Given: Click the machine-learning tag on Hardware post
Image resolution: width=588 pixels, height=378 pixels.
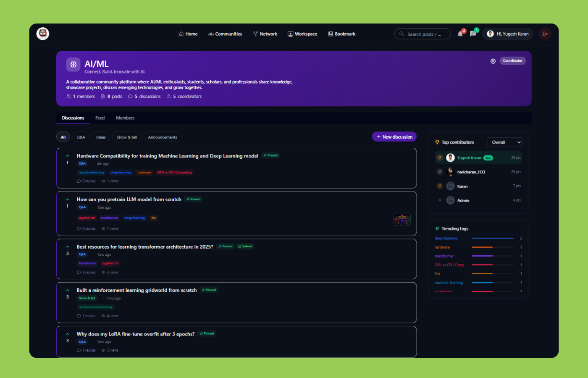Looking at the screenshot, I should pos(92,173).
